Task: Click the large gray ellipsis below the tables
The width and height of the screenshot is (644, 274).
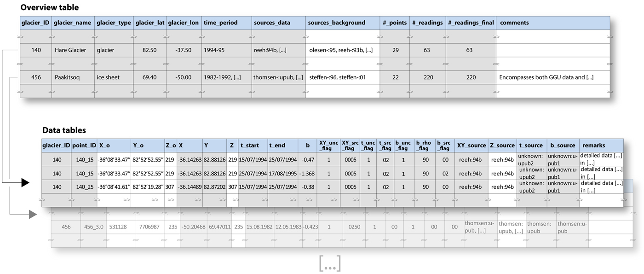Action: [329, 263]
